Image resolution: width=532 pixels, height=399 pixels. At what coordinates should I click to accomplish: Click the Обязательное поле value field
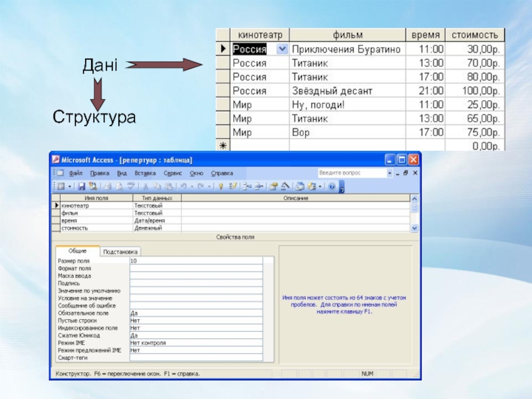(196, 313)
